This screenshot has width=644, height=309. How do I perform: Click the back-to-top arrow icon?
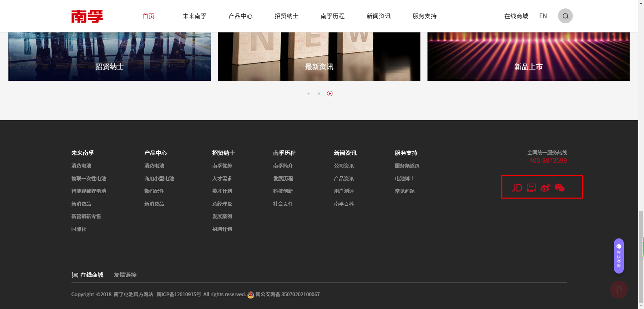pos(619,289)
